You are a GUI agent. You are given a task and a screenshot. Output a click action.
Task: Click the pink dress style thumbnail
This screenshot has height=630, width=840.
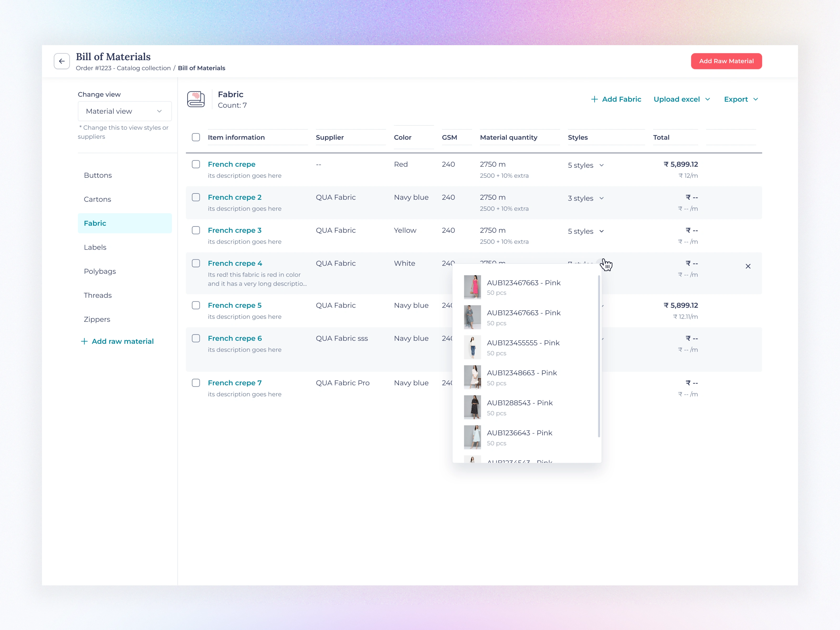[472, 287]
